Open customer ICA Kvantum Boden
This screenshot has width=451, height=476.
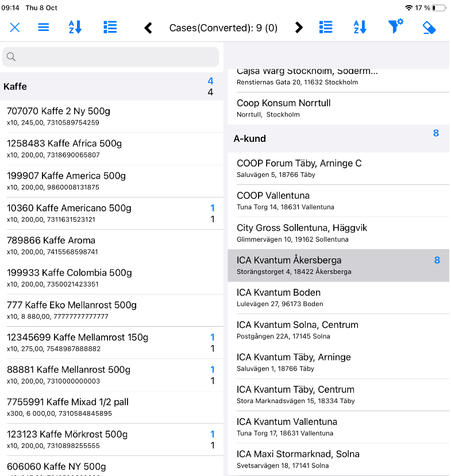[338, 298]
